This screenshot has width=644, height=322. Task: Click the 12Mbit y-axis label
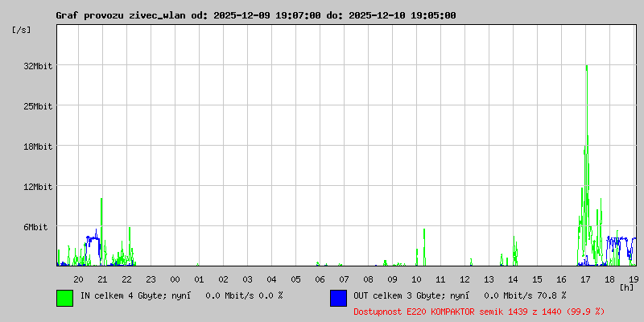pyautogui.click(x=38, y=187)
